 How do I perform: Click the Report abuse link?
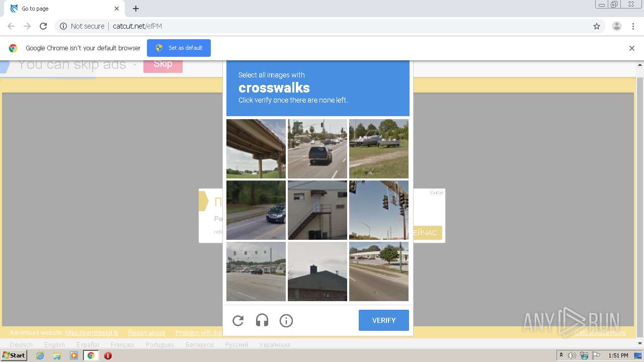pyautogui.click(x=147, y=333)
